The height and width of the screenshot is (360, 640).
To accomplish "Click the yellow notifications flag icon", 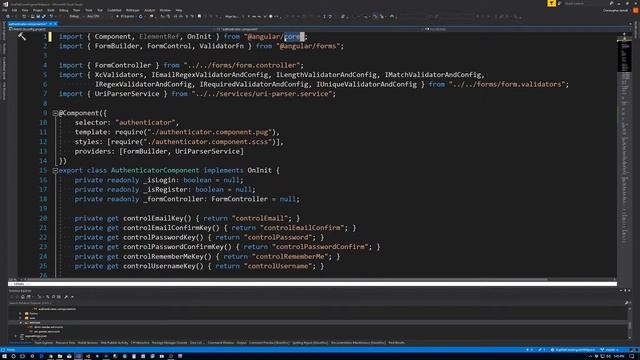I will (551, 3).
